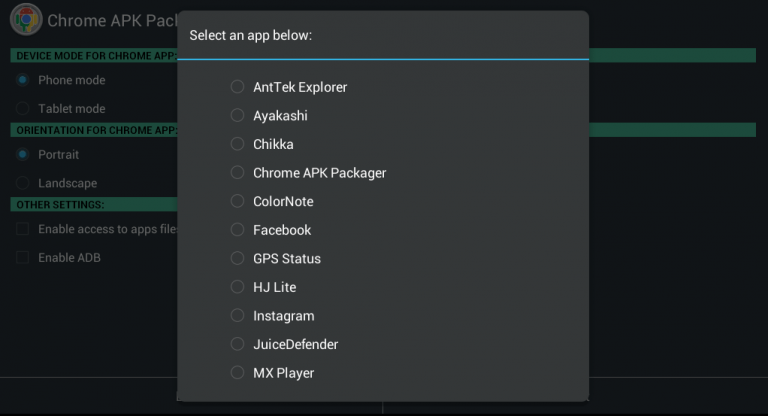Viewport: 768px width, 416px height.
Task: Pick Chrome APK Packager in list
Action: 237,172
